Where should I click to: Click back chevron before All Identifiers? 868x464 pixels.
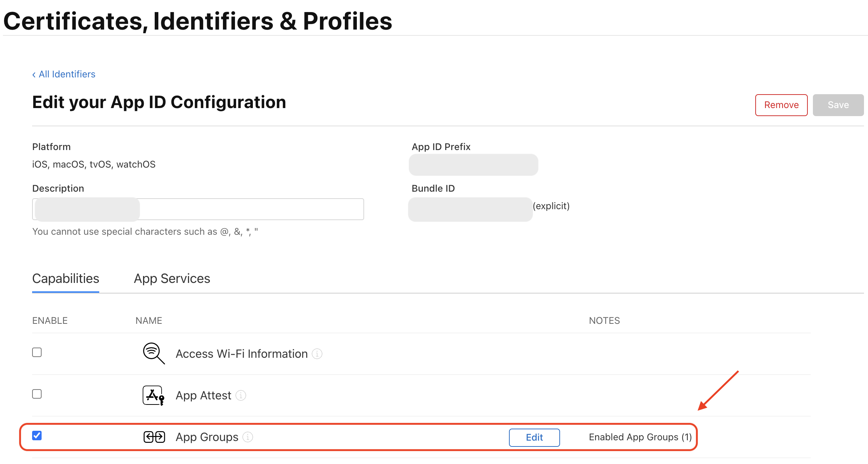tap(34, 74)
